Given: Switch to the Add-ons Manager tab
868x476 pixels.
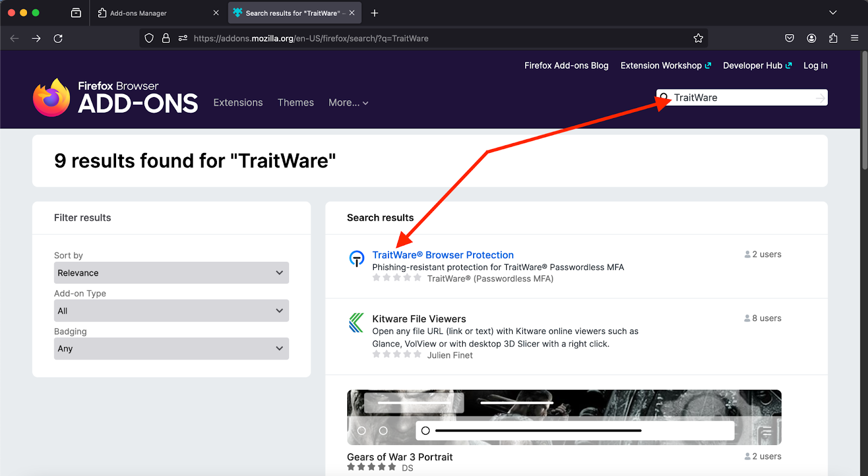Looking at the screenshot, I should 157,13.
